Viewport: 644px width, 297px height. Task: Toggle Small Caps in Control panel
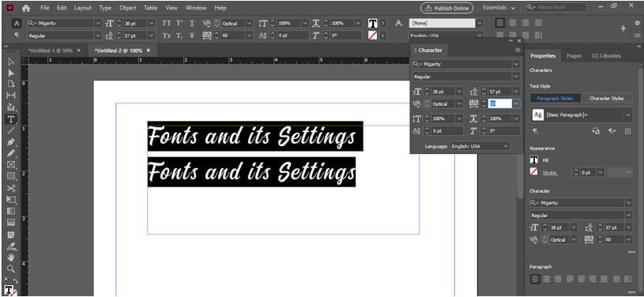click(x=167, y=36)
